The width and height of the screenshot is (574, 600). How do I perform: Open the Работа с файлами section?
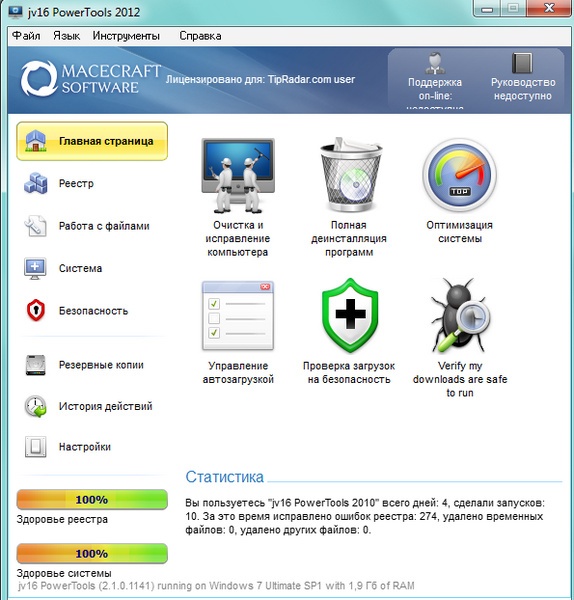click(104, 226)
